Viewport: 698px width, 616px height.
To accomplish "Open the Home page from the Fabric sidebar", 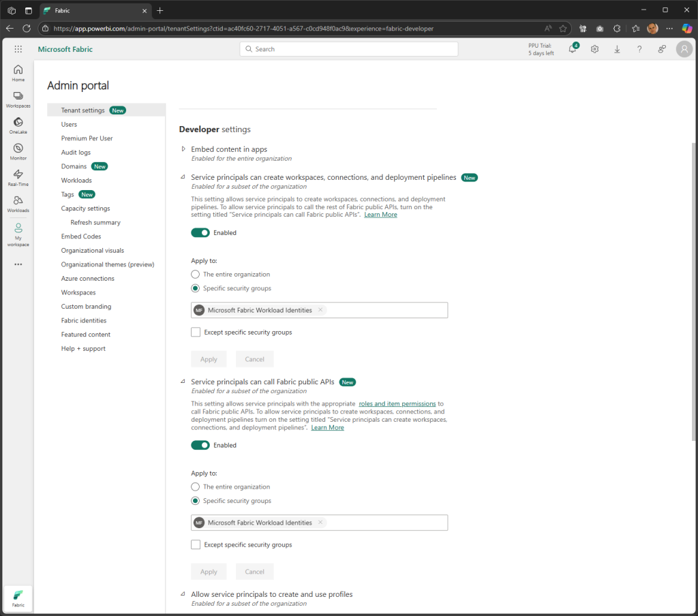I will point(18,71).
